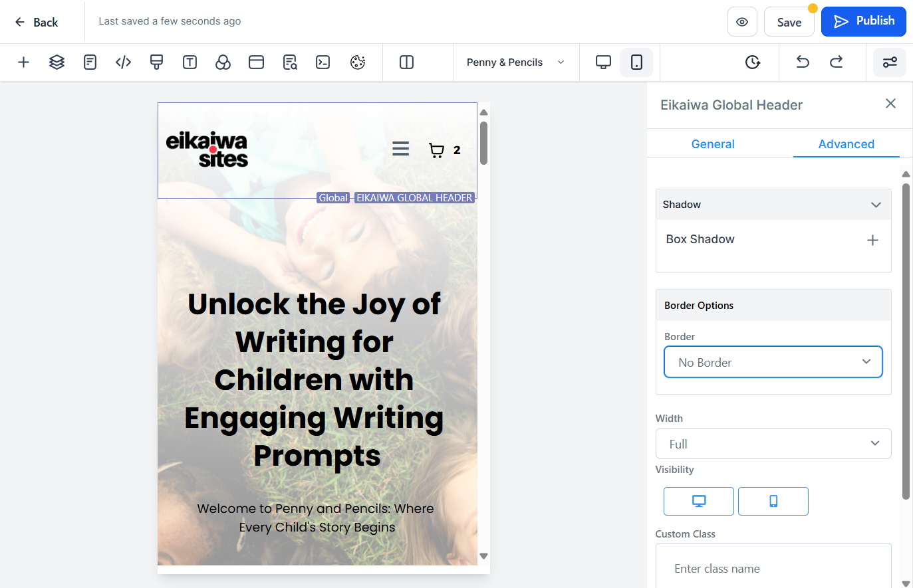
Task: Toggle desktop visibility button
Action: click(x=699, y=501)
